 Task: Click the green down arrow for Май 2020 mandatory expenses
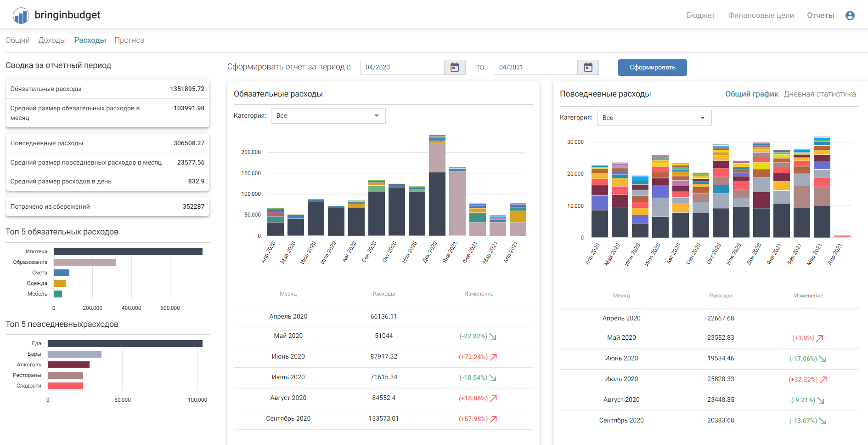click(x=493, y=337)
